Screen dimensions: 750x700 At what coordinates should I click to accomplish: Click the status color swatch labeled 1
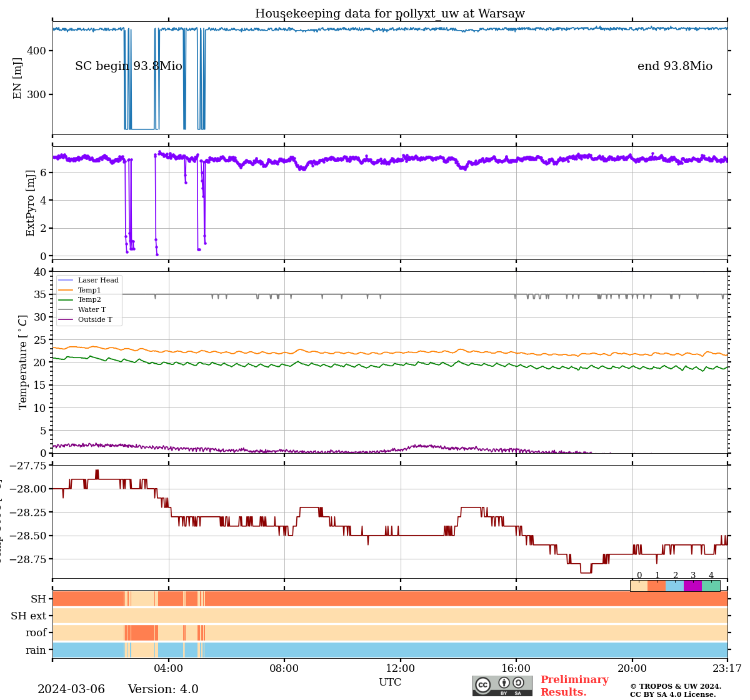tap(657, 586)
